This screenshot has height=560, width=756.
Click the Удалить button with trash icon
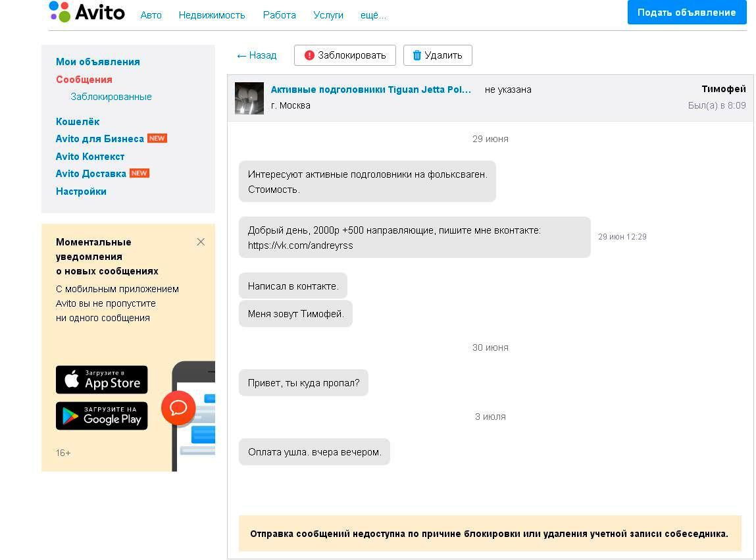pyautogui.click(x=438, y=55)
